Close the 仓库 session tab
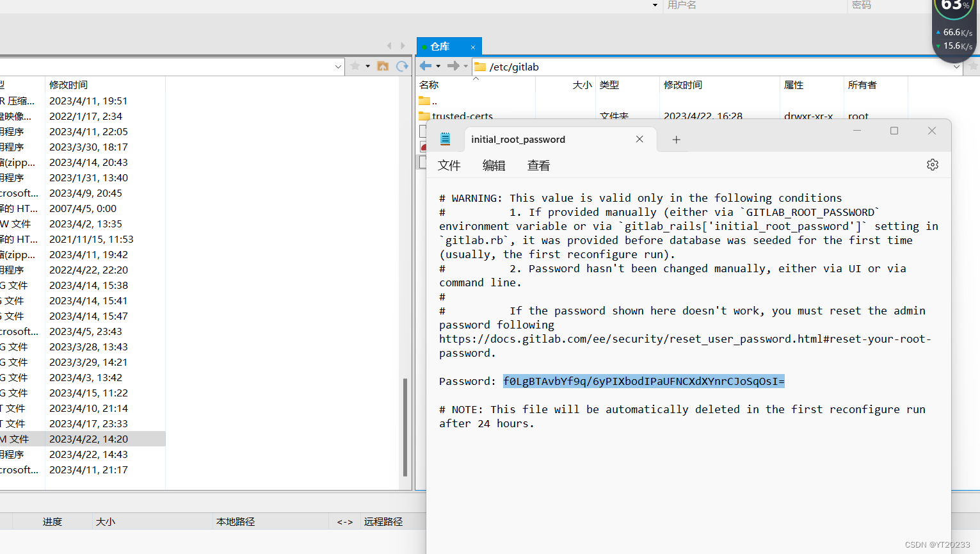Image resolution: width=980 pixels, height=554 pixels. [x=473, y=47]
